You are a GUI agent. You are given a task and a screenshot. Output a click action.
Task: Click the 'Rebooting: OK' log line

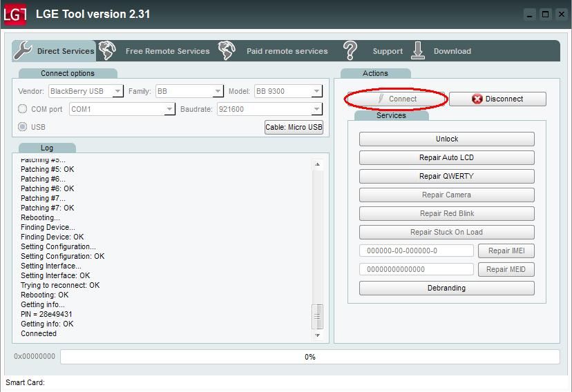pyautogui.click(x=44, y=295)
